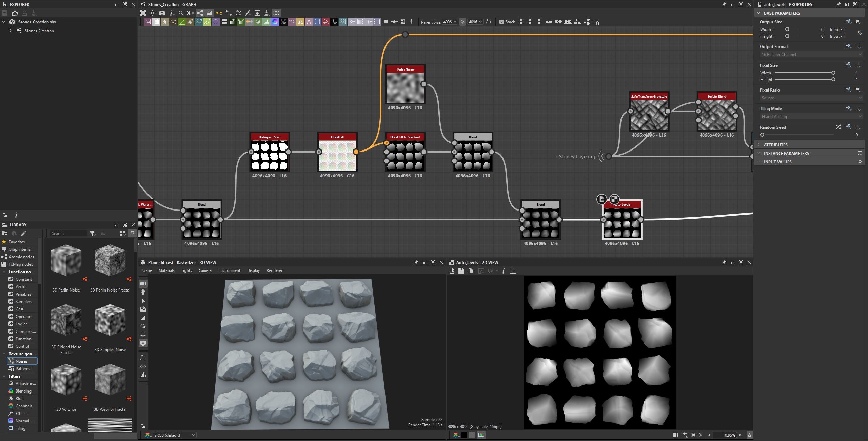Open the Lights menu in 3D view

[x=186, y=270]
